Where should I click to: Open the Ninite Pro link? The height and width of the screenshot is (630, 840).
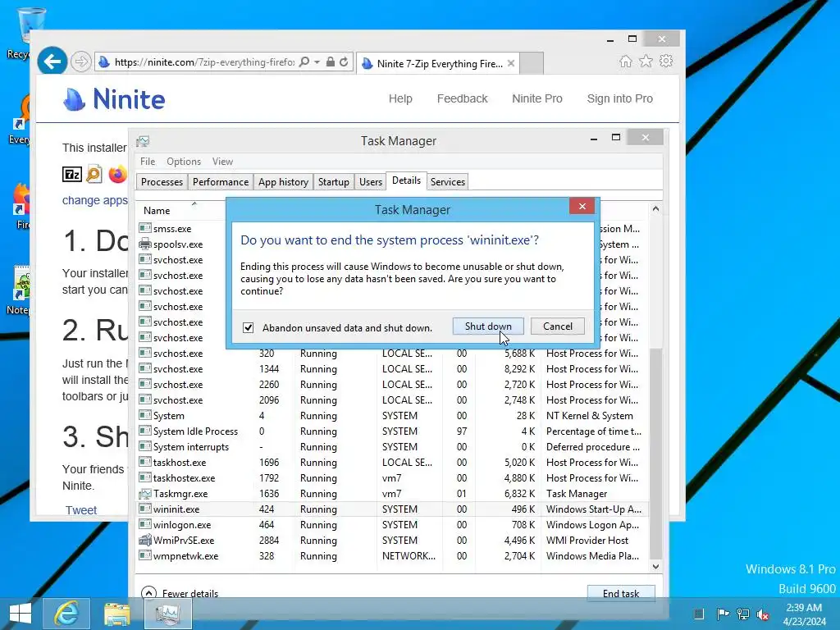pos(537,98)
